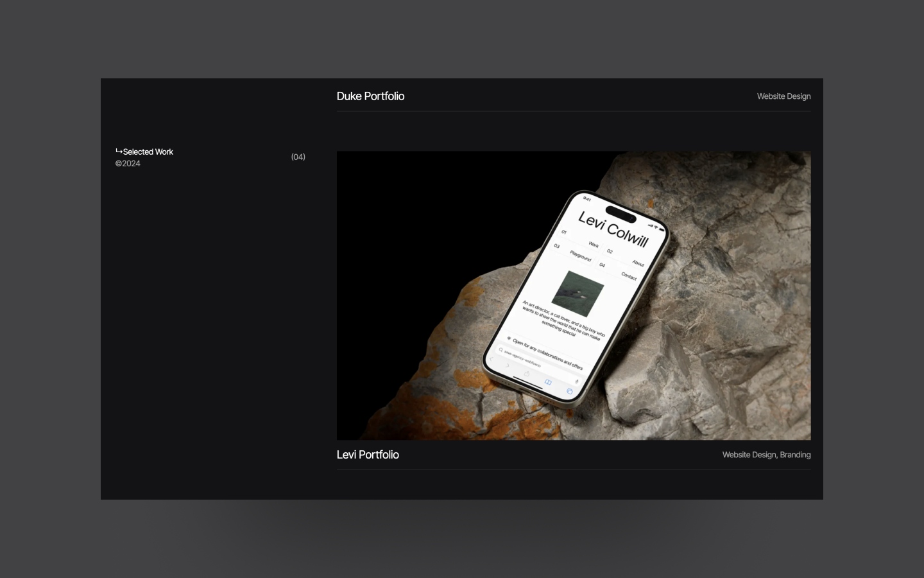Open the tab switcher icon on the phone
Viewport: 924px width, 578px height.
coord(569,391)
